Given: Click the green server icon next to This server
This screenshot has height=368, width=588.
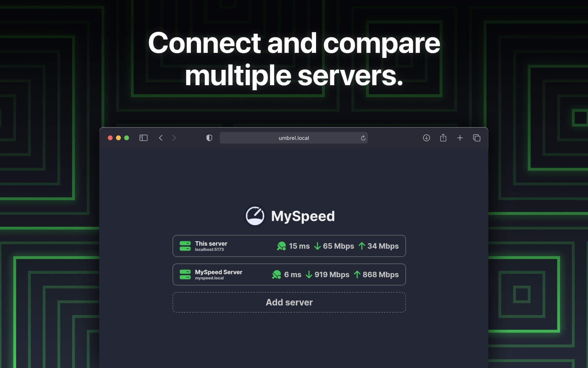Looking at the screenshot, I should coord(185,246).
